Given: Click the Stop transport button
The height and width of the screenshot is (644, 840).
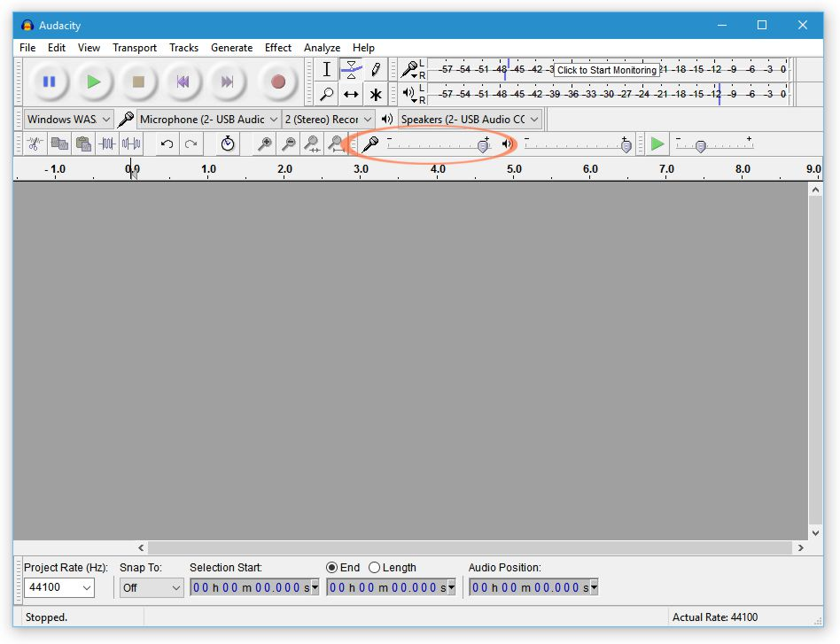Looking at the screenshot, I should point(138,81).
